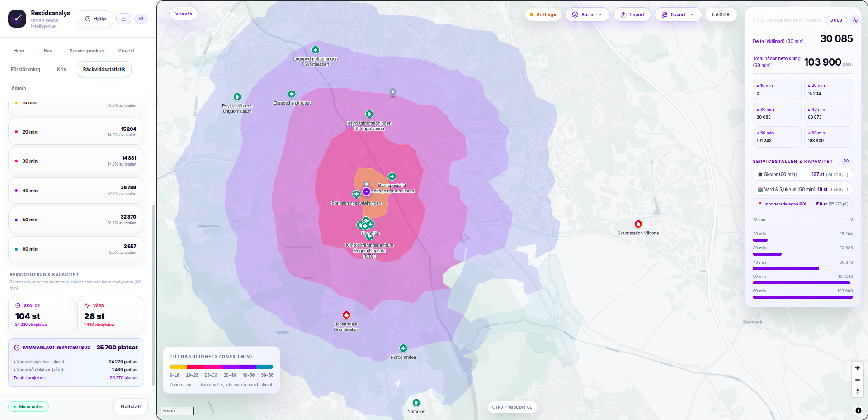This screenshot has height=420, width=868.
Task: Open the Export dropdown menu
Action: pyautogui.click(x=678, y=14)
